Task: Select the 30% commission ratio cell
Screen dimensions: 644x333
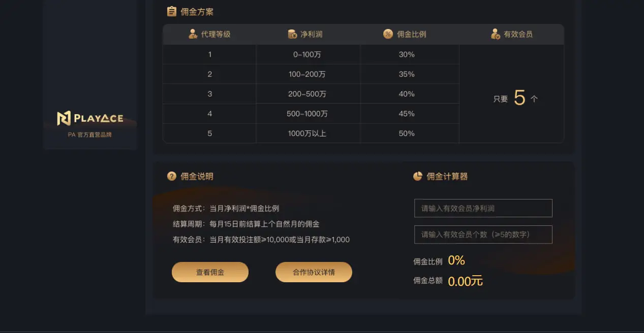Action: pos(407,54)
